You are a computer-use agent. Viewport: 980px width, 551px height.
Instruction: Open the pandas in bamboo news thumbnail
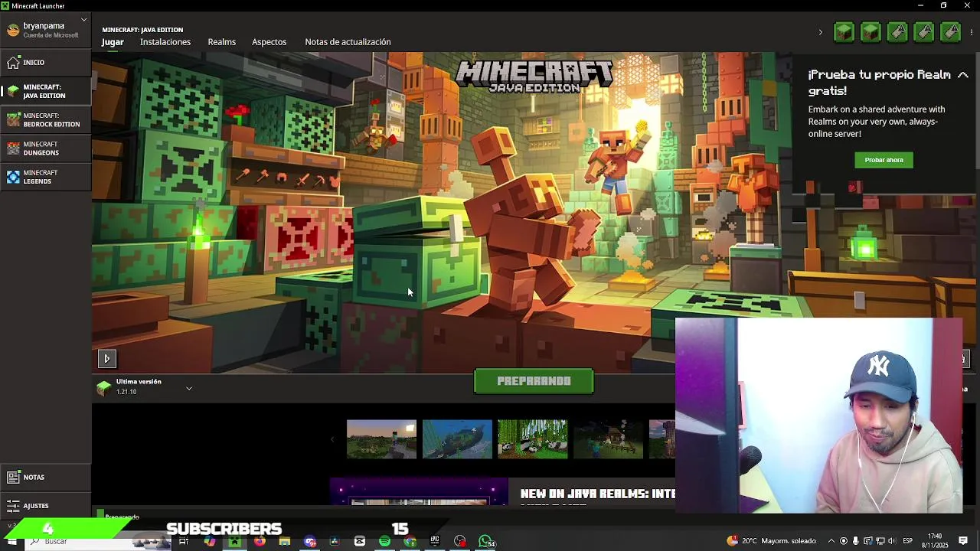tap(533, 439)
